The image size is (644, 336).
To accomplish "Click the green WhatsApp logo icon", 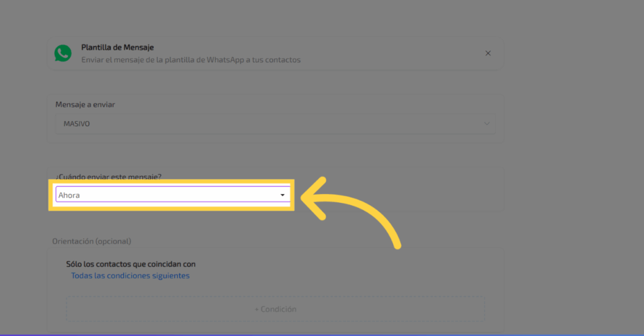I will 63,53.
